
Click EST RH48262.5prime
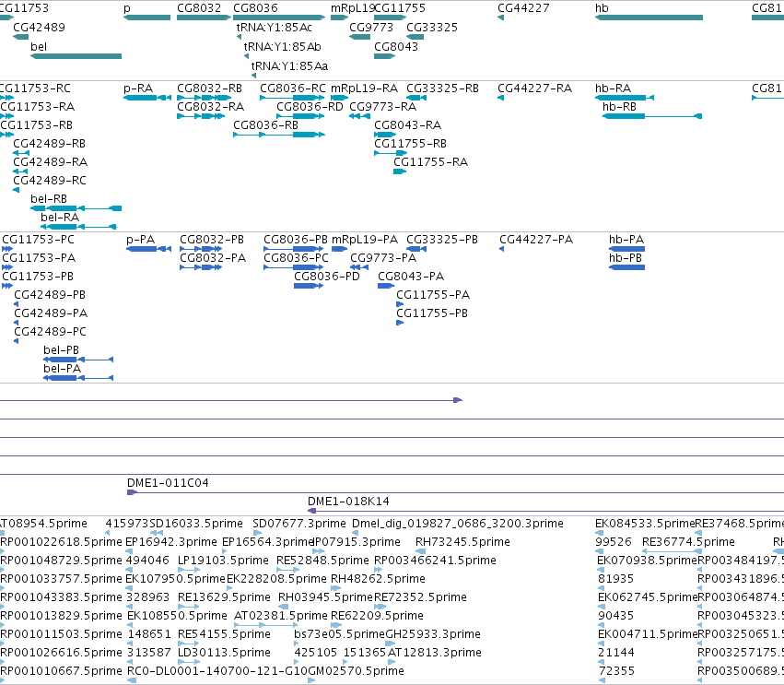tap(378, 579)
